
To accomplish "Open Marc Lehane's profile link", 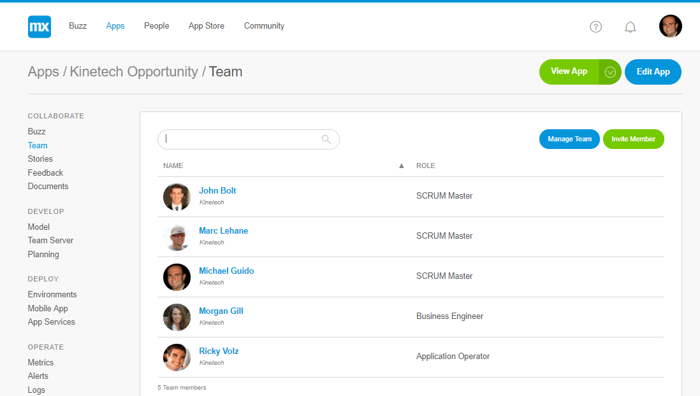I will (223, 231).
